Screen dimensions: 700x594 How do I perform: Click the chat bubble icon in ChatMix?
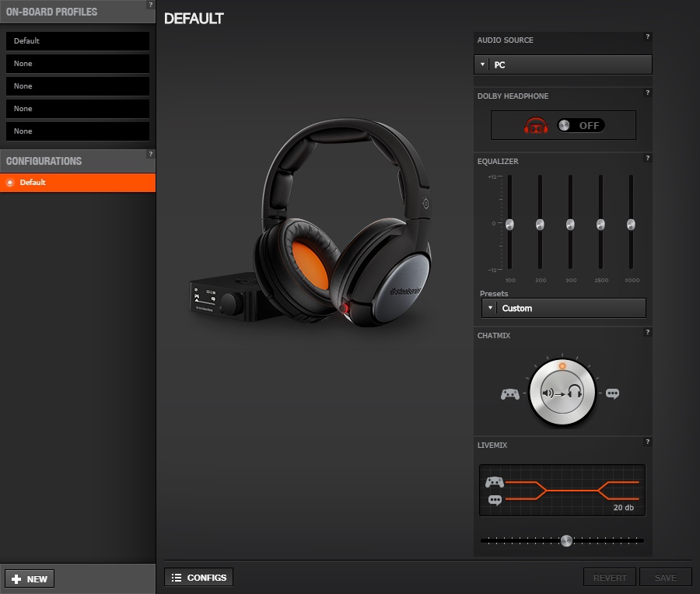613,393
